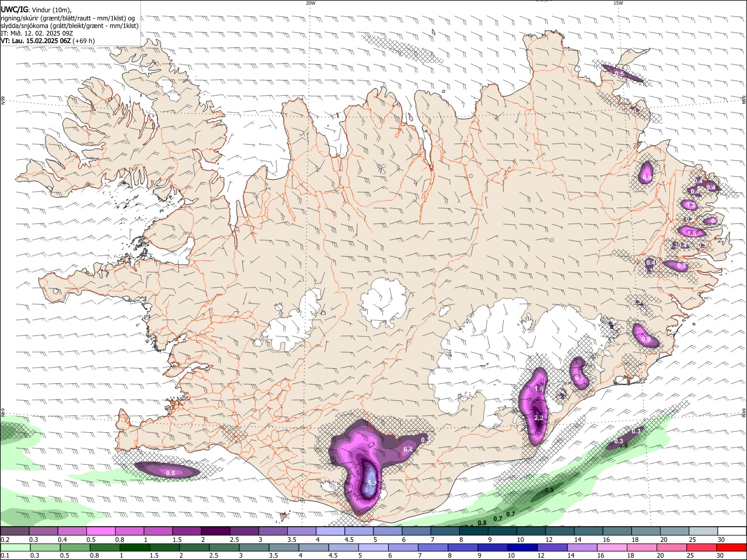This screenshot has height=560, width=747.
Task: Click the "rigning/skúrir (grænt/blátt/rautt - mm/1klst) og" line
Action: [68, 17]
